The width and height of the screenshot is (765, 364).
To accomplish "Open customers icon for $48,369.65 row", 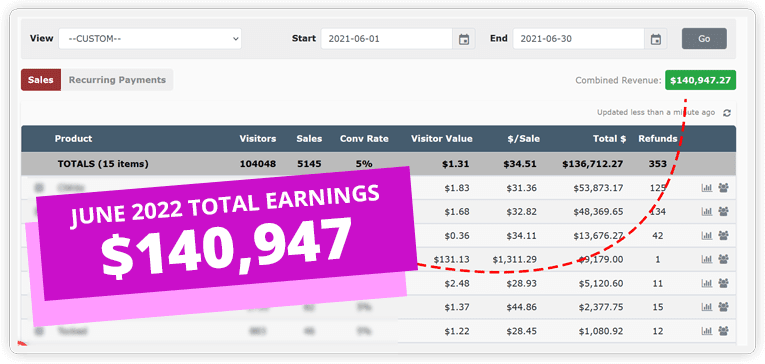I will tap(724, 212).
